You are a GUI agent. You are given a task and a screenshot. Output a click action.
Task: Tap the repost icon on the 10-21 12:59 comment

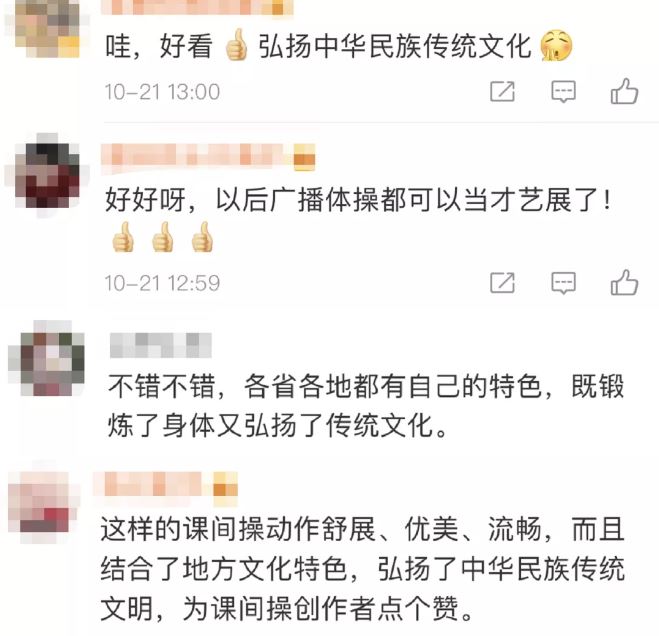[x=503, y=282]
